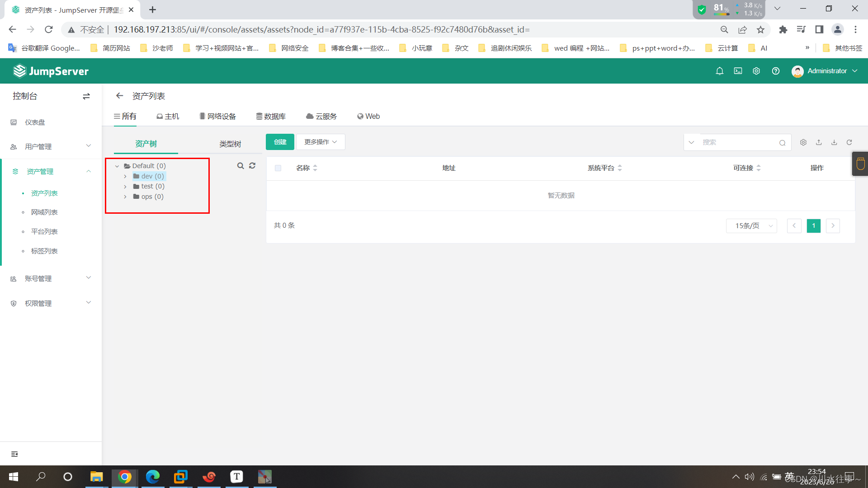Toggle the console view switch icon
Image resolution: width=868 pixels, height=488 pixels.
click(86, 96)
